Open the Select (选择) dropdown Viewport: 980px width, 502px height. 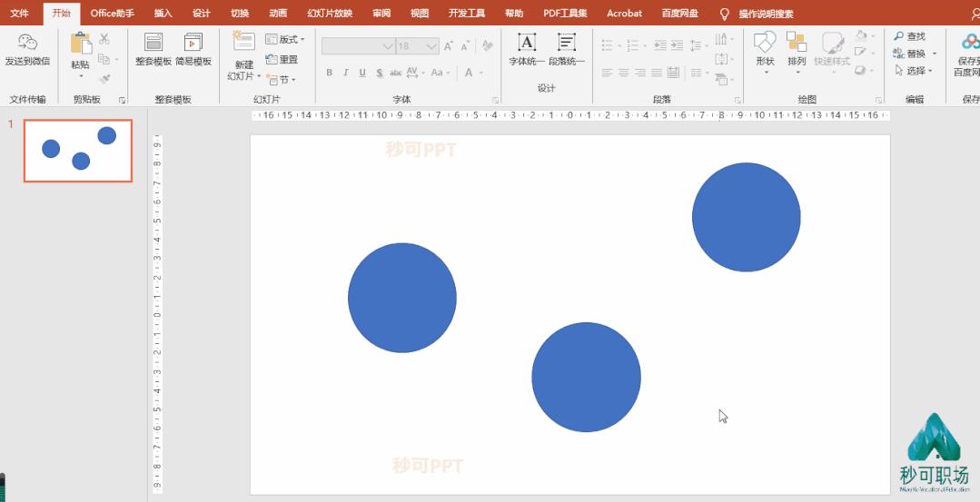(914, 71)
